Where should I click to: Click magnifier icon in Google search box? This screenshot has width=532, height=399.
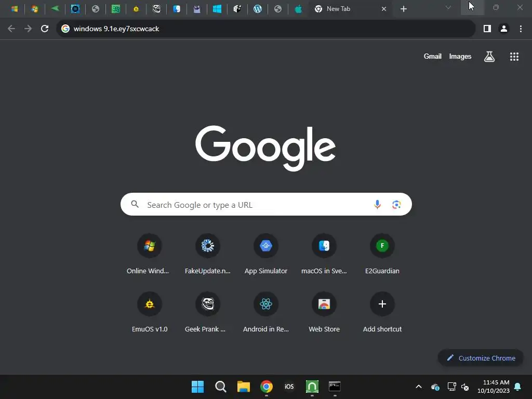point(135,204)
